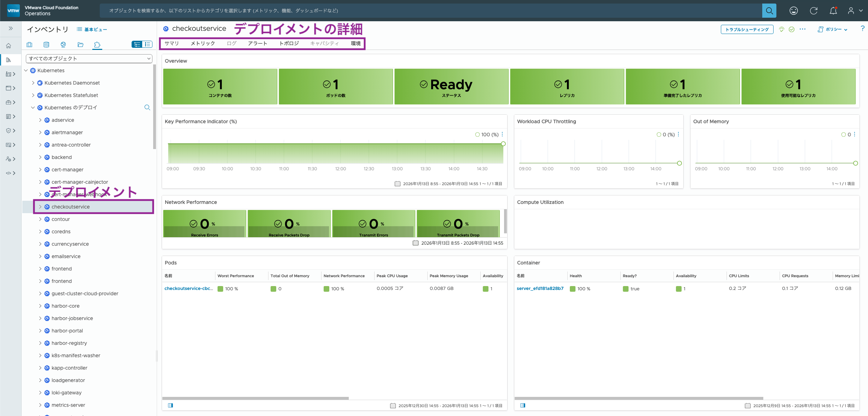This screenshot has width=868, height=416.
Task: Click the トラブルシューティング button
Action: pos(747,29)
